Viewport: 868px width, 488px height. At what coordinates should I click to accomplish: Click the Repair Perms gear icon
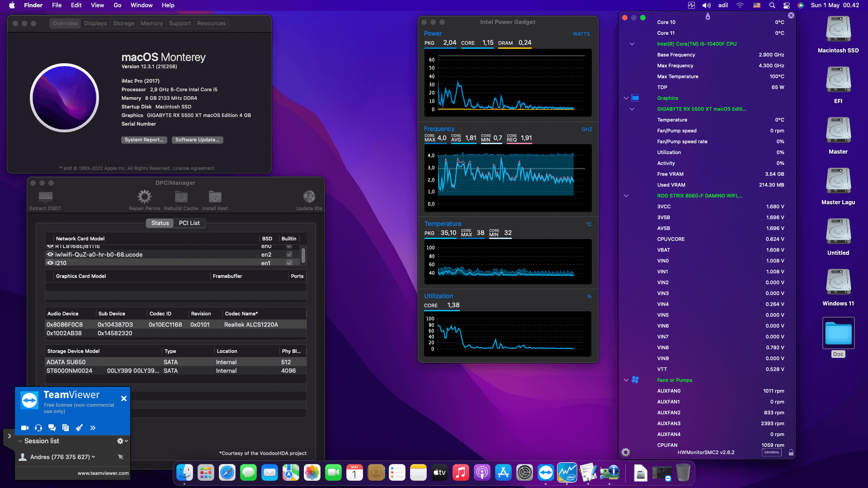145,197
